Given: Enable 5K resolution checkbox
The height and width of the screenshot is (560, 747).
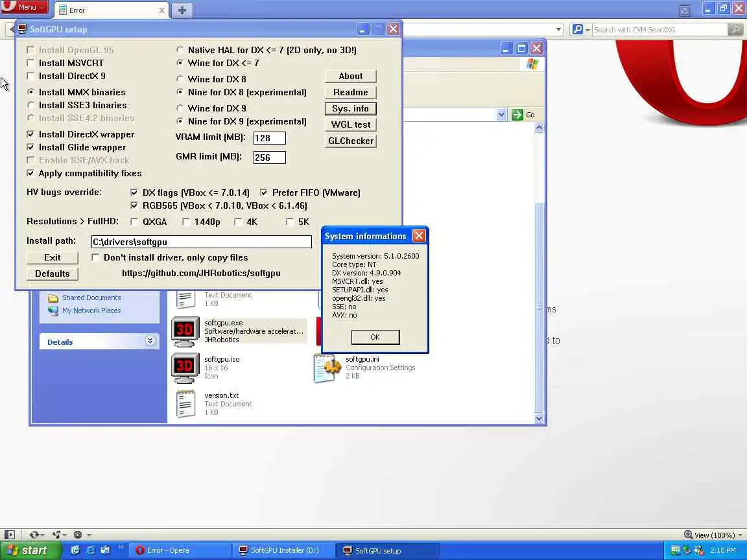Looking at the screenshot, I should point(290,222).
